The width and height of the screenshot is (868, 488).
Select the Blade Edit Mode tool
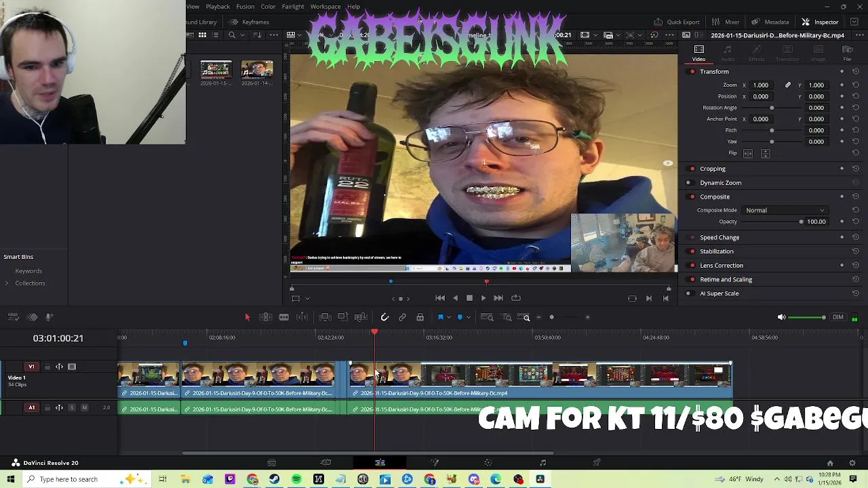[x=302, y=317]
